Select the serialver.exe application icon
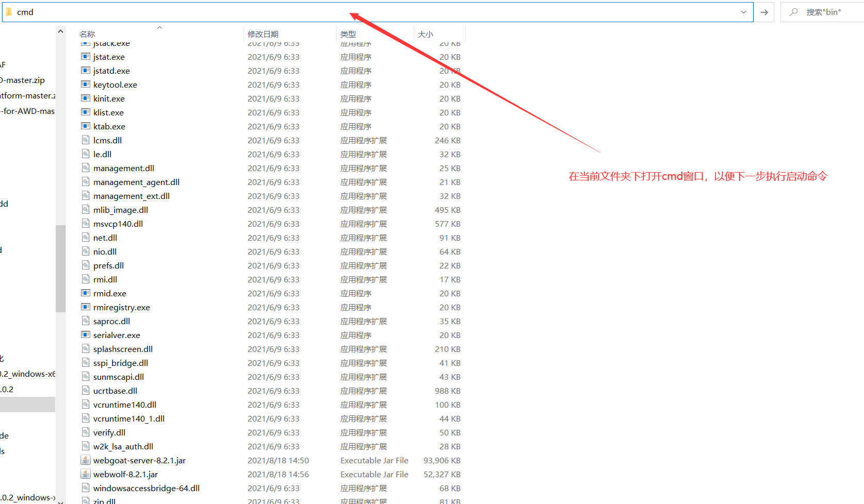Screen dimensions: 864x504 [86, 335]
